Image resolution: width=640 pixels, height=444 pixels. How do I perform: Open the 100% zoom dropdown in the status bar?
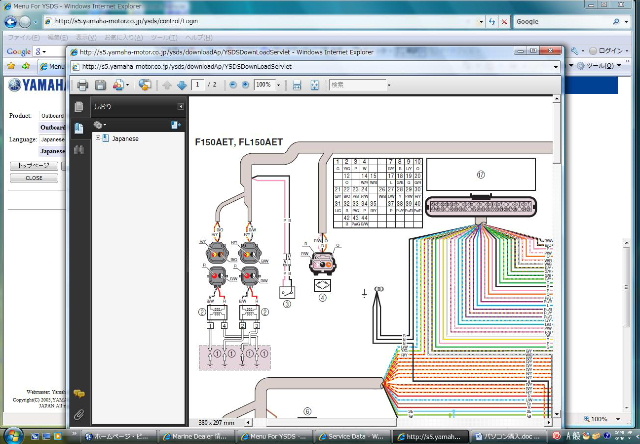click(x=618, y=419)
